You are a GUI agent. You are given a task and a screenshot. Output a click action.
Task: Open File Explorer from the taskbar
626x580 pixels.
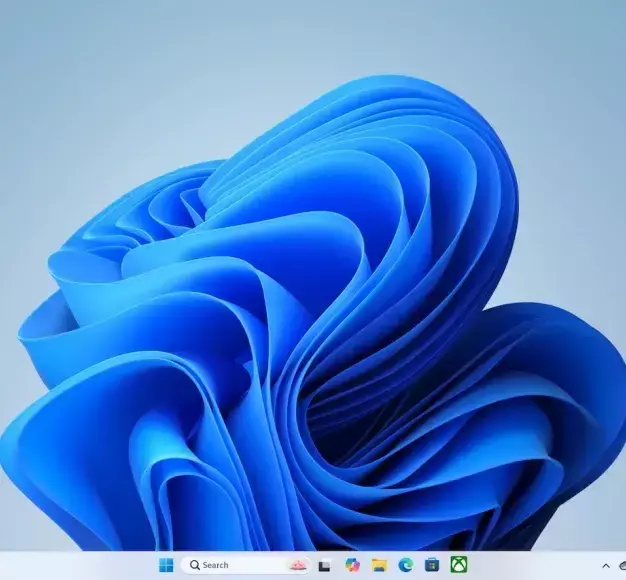pos(379,565)
